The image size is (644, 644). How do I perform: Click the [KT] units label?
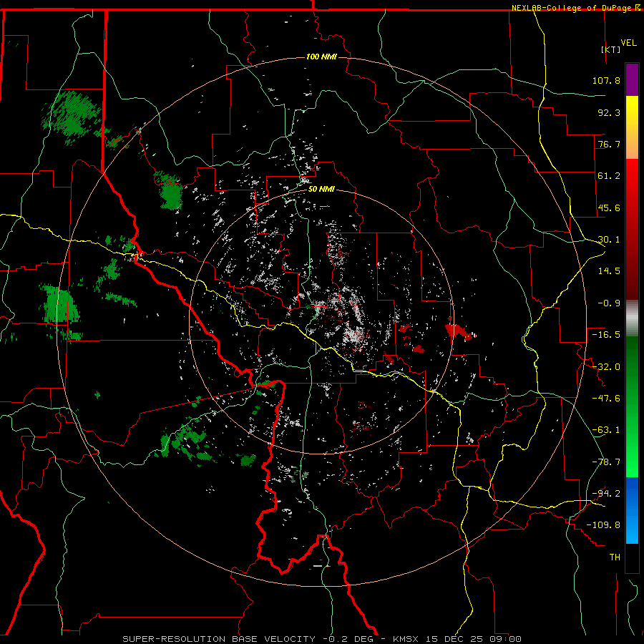pos(611,49)
